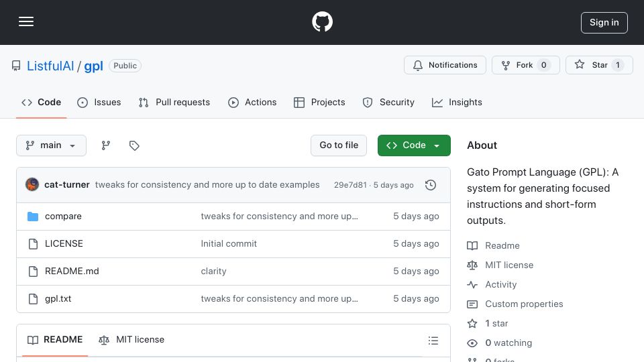Screen dimensions: 644x362
Task: Select the MIT license tab below files
Action: point(131,340)
